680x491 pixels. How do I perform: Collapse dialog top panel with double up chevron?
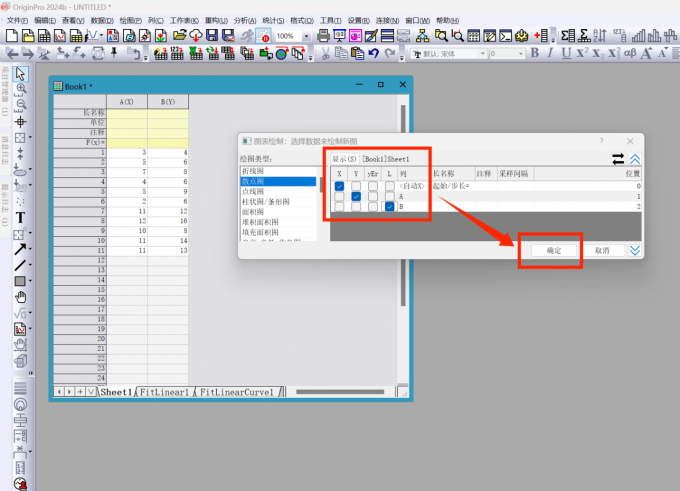tap(635, 159)
